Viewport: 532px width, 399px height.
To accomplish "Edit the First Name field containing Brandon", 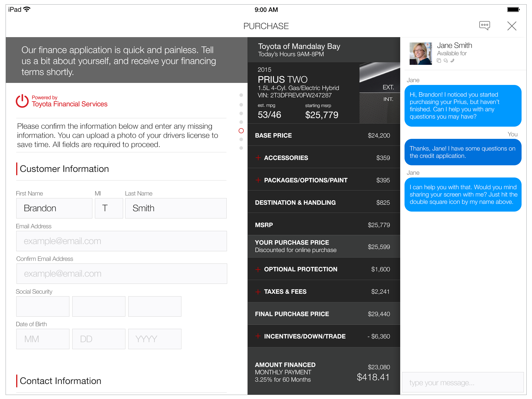I will (x=54, y=208).
